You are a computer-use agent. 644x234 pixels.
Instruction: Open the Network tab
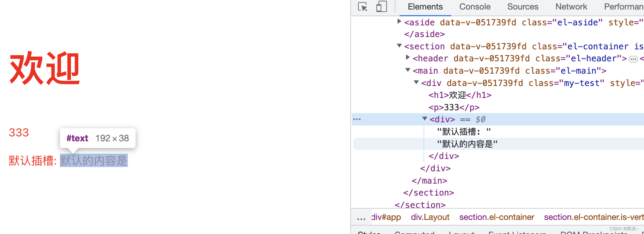point(571,7)
